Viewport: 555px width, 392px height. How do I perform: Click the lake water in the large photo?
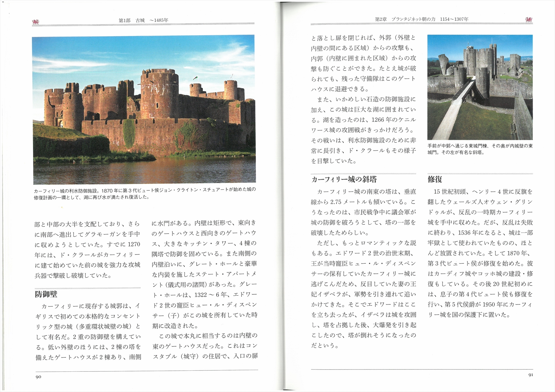coord(144,171)
